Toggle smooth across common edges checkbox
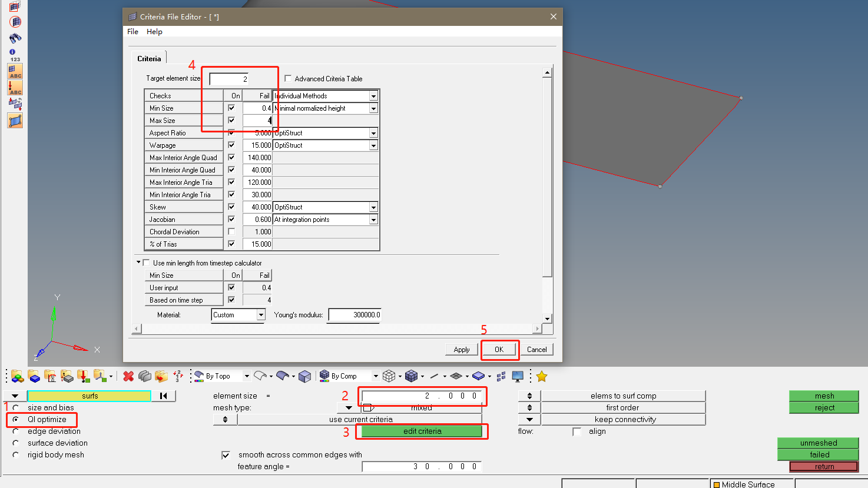This screenshot has width=868, height=488. tap(226, 455)
